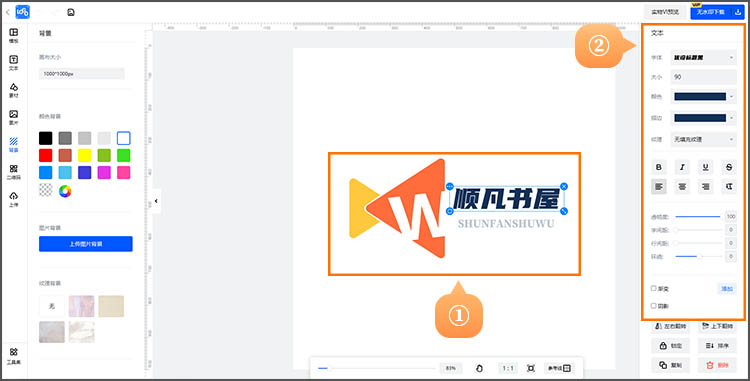
Task: Select the white background swatch
Action: click(x=123, y=138)
